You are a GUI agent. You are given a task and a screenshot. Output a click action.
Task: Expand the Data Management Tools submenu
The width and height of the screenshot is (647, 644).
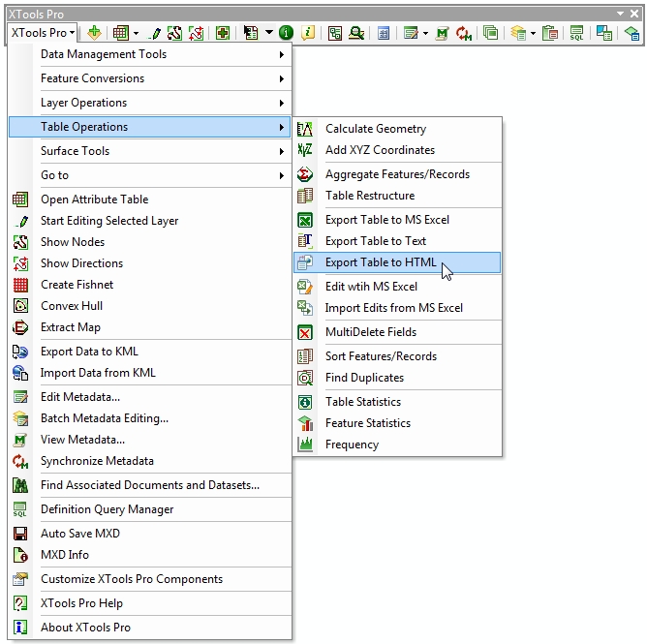(x=150, y=54)
